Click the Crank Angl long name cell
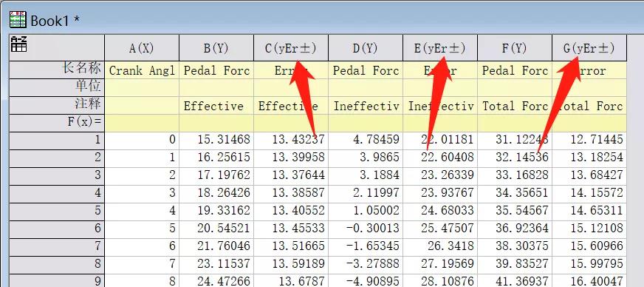Screen dimensions: 644x287 point(142,70)
